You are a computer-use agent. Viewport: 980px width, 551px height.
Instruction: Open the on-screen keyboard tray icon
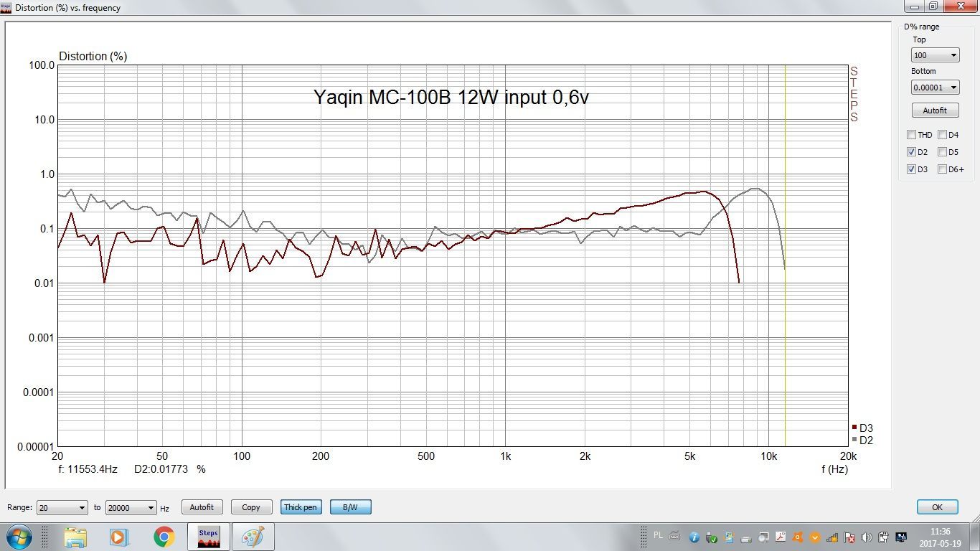[x=674, y=536]
